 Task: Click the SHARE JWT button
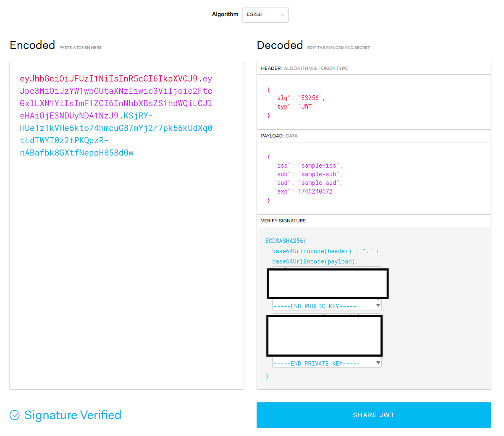click(x=373, y=415)
